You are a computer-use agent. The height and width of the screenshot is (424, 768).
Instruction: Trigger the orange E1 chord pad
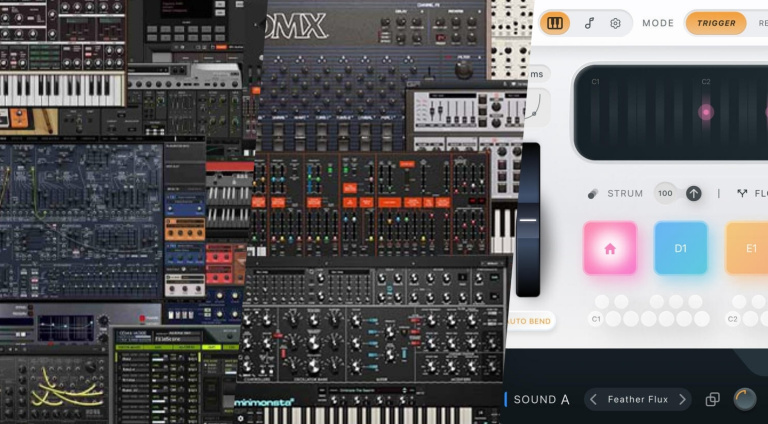pos(749,248)
